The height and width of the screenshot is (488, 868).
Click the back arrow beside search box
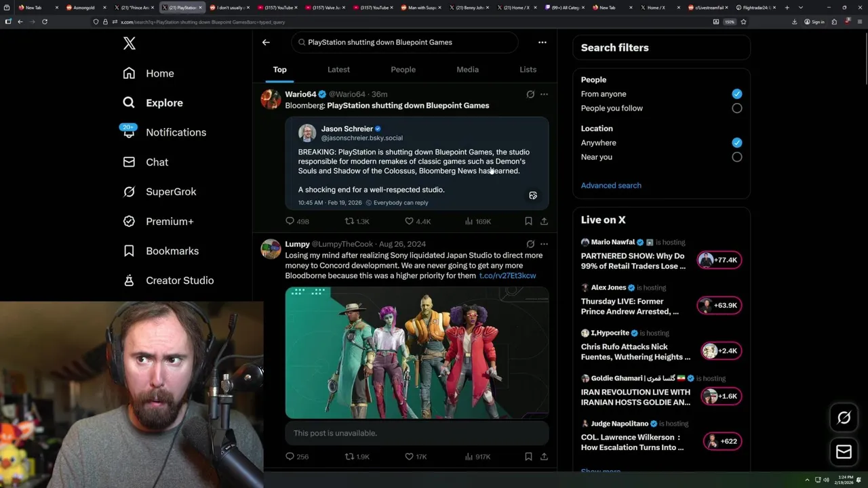pyautogui.click(x=266, y=42)
